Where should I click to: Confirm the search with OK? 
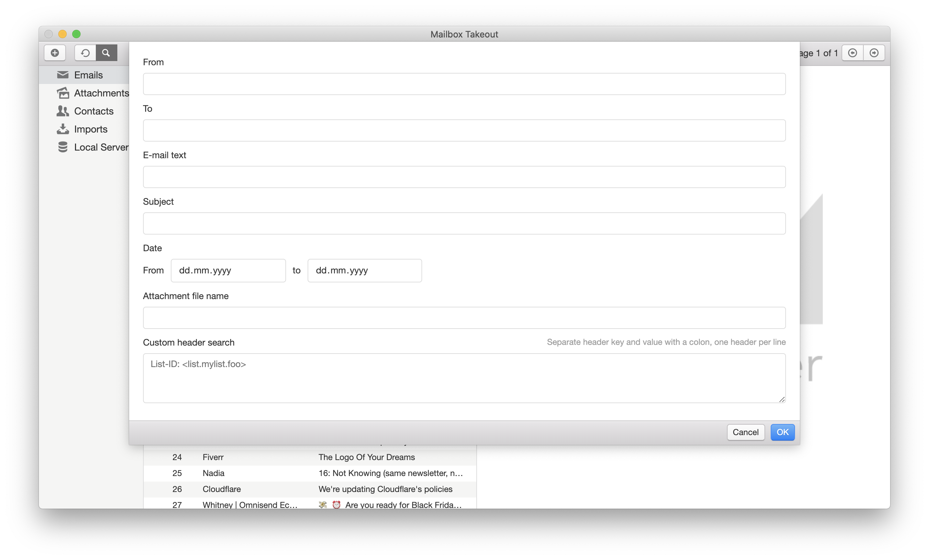point(782,432)
